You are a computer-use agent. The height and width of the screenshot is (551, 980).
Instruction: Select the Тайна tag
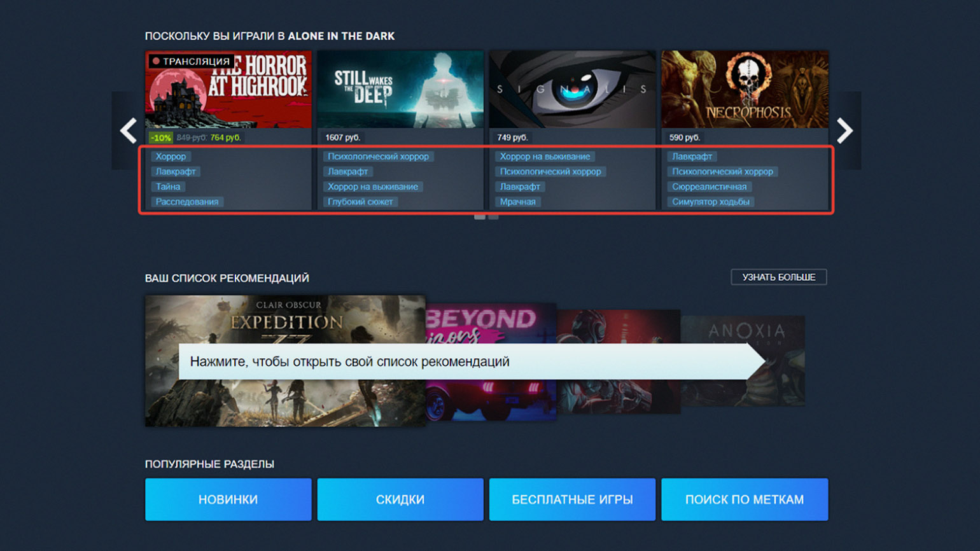coord(168,187)
